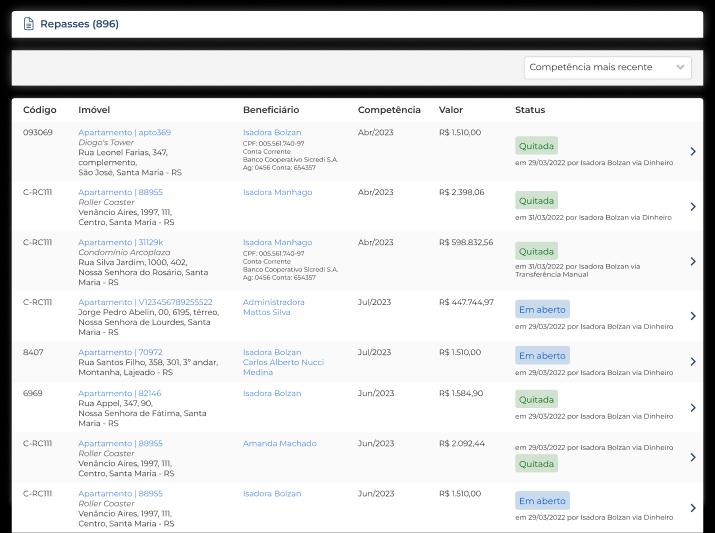Open Apartamento | V123456789255522 link
The image size is (715, 533).
click(x=145, y=302)
